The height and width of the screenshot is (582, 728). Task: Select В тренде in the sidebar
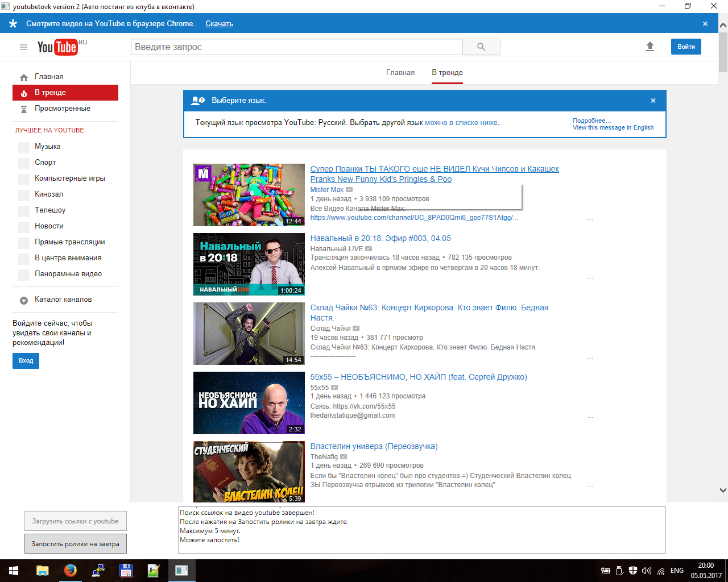65,93
